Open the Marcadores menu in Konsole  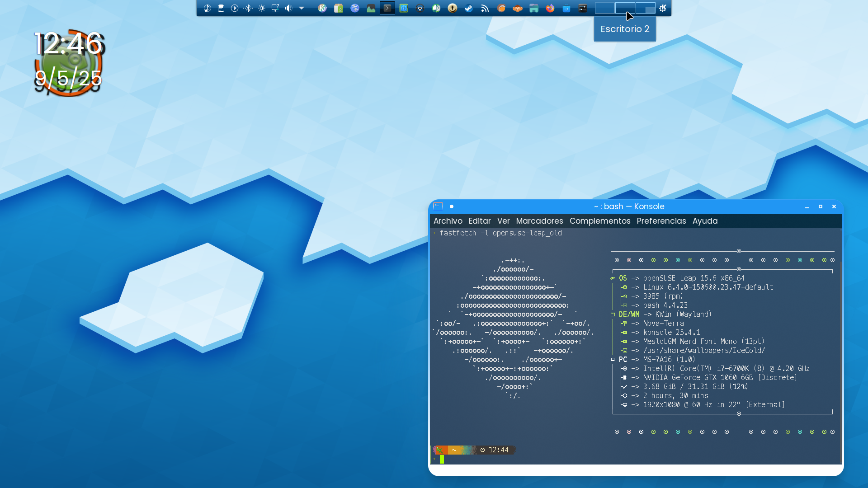(x=539, y=221)
